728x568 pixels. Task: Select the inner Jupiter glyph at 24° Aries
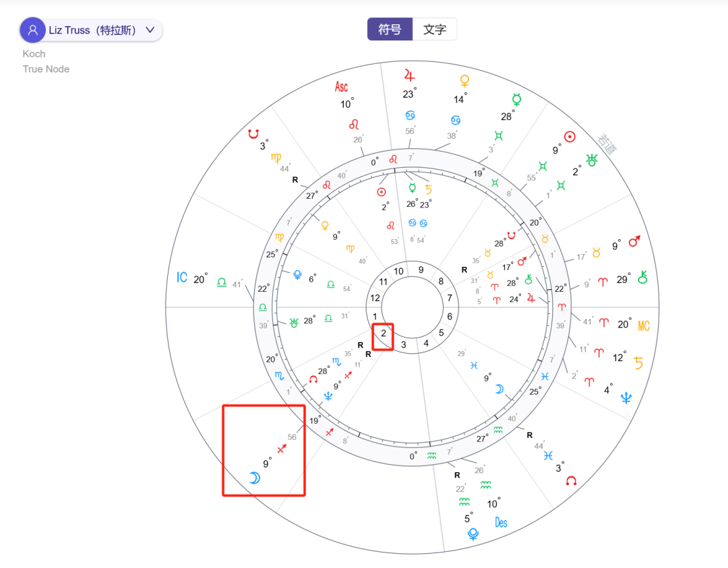[x=531, y=298]
